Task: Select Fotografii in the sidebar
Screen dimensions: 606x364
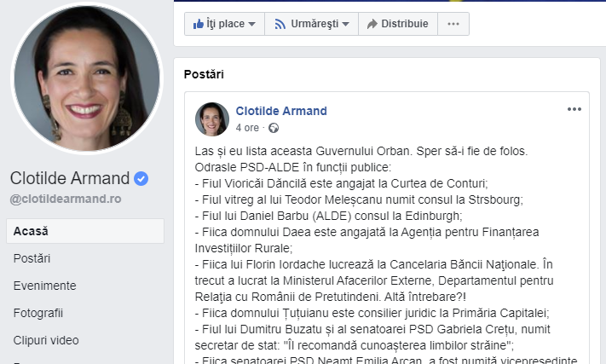Action: click(38, 313)
